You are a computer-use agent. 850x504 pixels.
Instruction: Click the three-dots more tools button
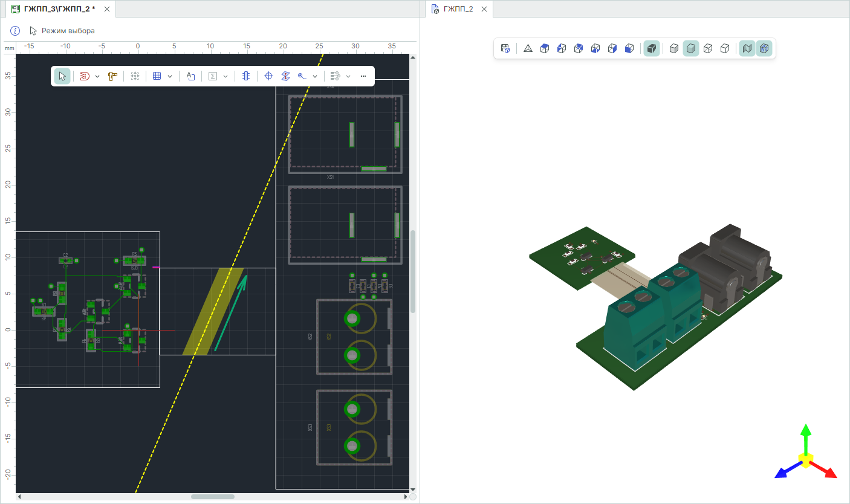[363, 76]
